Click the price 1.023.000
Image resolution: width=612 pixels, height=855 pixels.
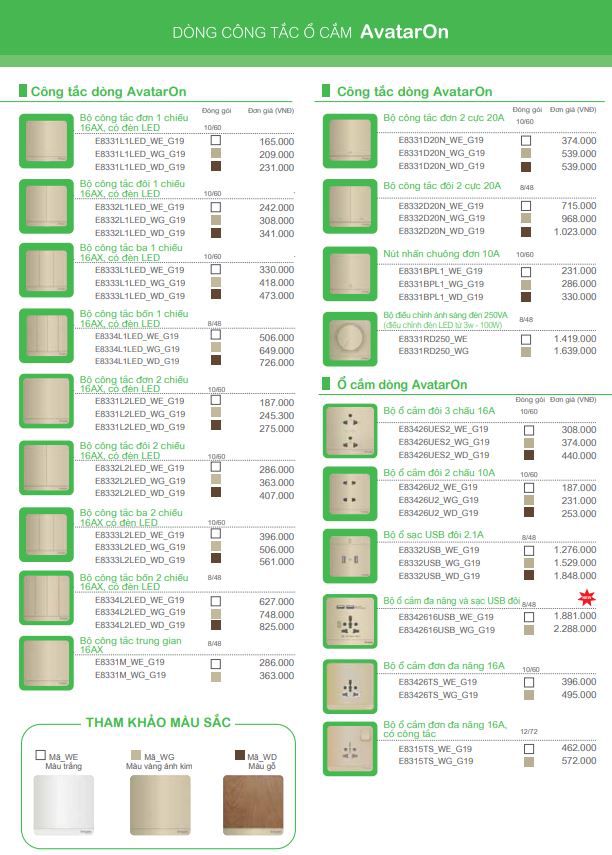pos(575,232)
